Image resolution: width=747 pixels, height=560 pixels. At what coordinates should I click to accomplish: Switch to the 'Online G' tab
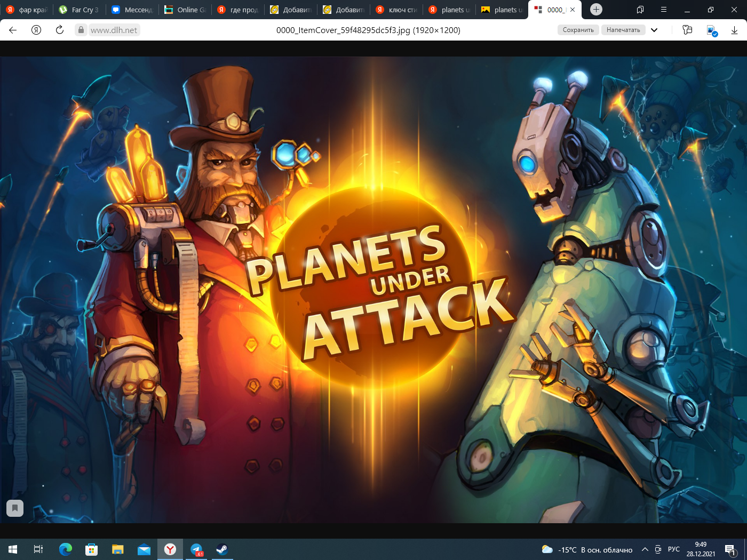(185, 10)
